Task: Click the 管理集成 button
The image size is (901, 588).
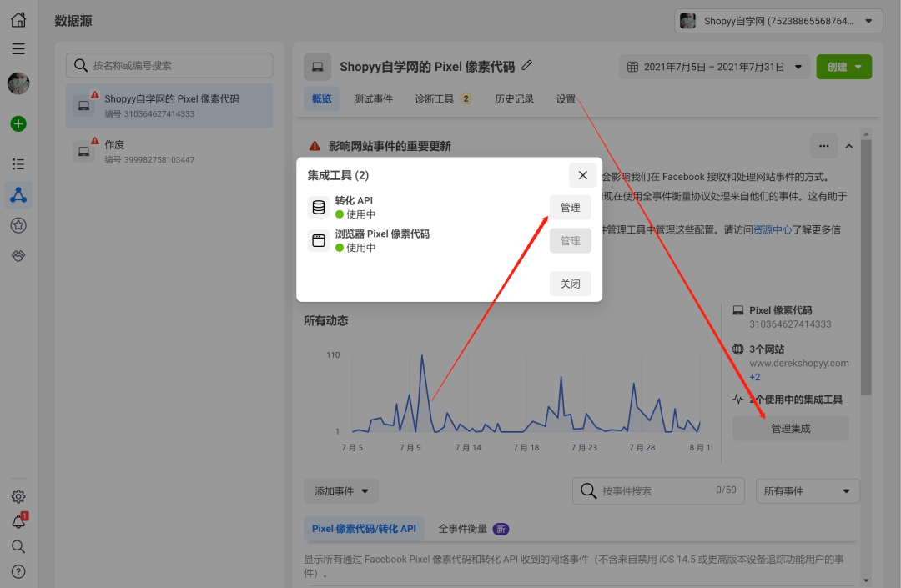Action: pos(791,429)
